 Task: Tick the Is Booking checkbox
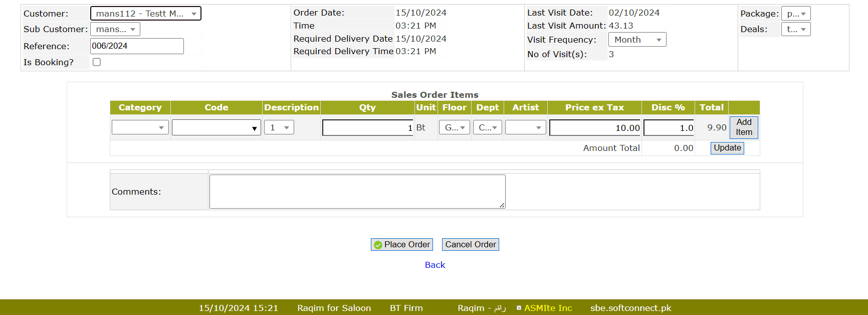(97, 62)
